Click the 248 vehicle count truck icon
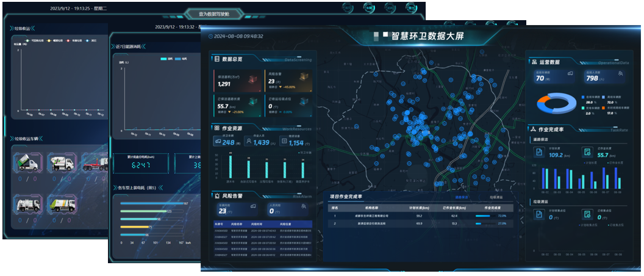The width and height of the screenshot is (644, 276). (218, 142)
